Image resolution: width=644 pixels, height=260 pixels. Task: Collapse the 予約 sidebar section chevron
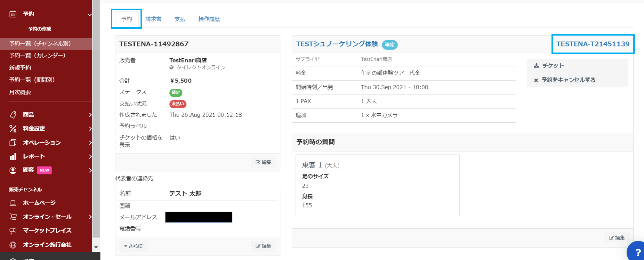coord(89,15)
